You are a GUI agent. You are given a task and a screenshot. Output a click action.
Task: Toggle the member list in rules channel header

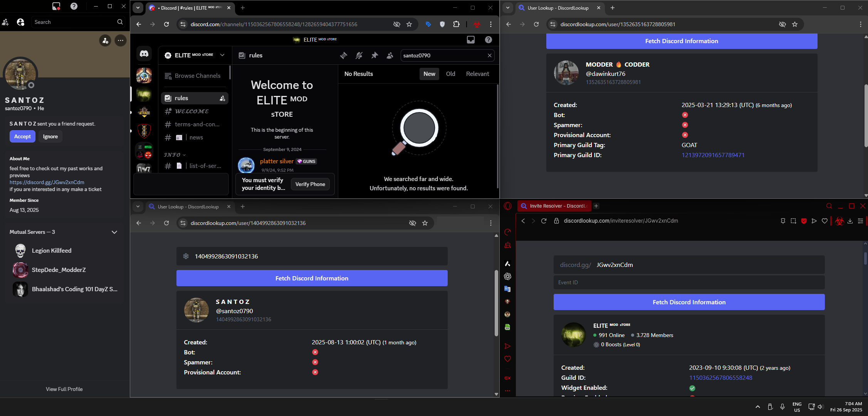coord(390,55)
